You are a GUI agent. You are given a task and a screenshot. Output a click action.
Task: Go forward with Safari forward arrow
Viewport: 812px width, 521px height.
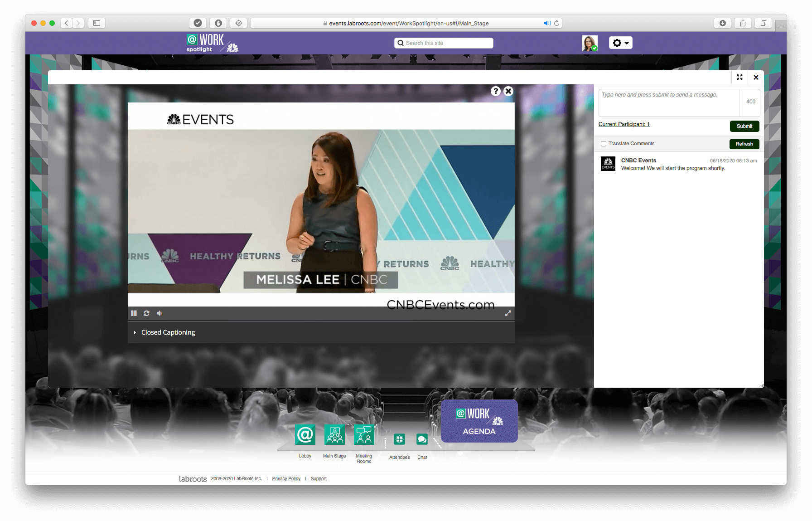[x=78, y=23]
